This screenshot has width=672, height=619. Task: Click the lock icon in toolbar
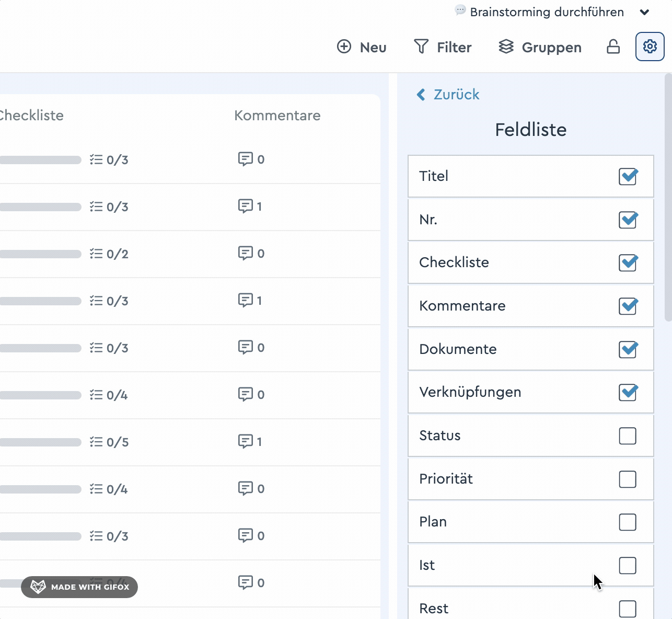tap(613, 47)
